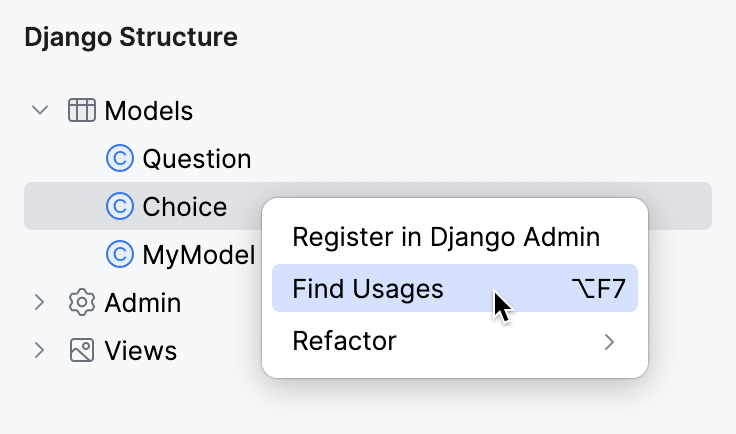
Task: Open the Refactor submenu arrow
Action: 609,342
